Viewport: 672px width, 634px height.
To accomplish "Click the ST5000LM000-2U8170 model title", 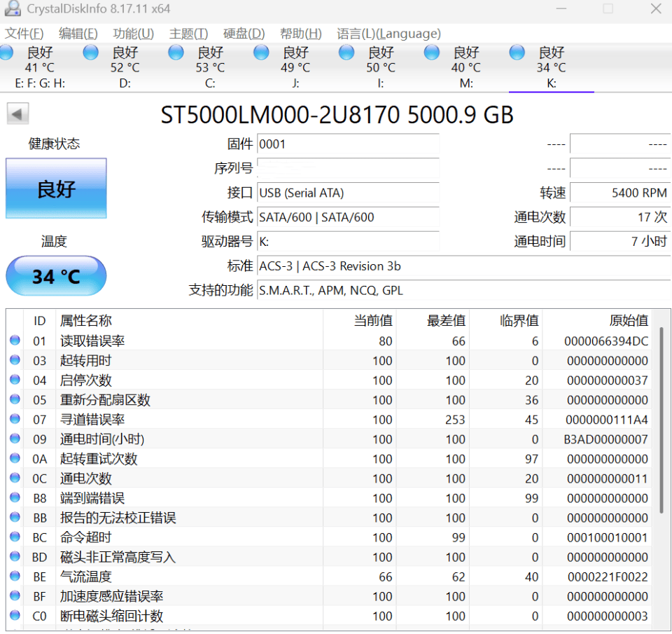I will pyautogui.click(x=337, y=114).
